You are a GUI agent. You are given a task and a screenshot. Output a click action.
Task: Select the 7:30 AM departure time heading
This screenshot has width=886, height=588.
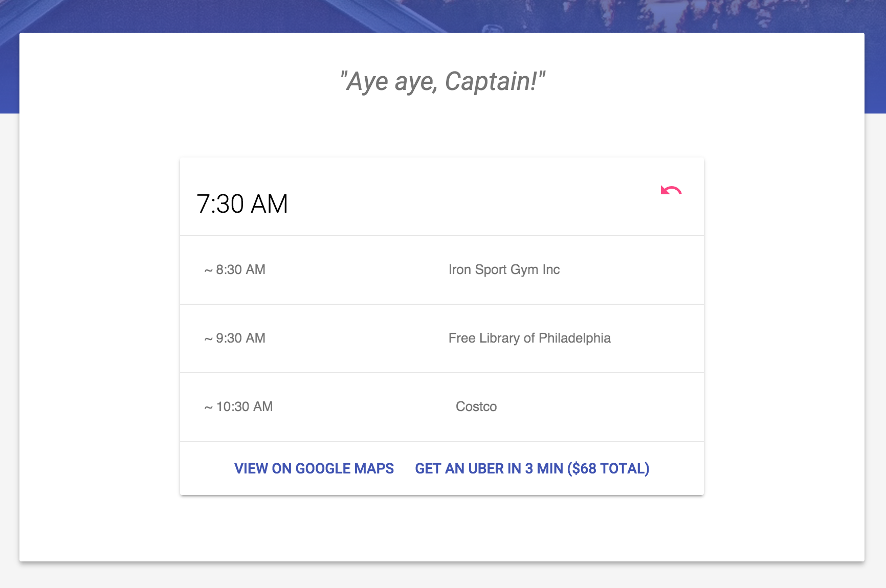tap(242, 204)
